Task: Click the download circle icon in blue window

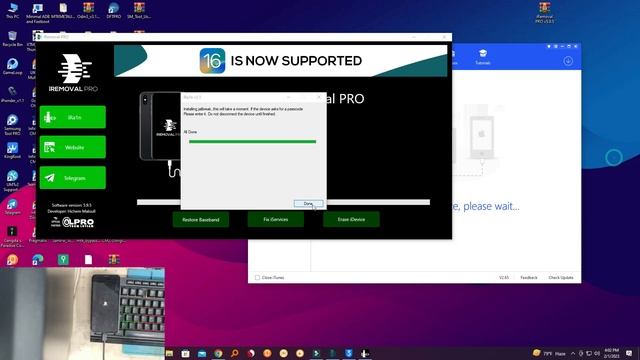Action: pos(568,61)
